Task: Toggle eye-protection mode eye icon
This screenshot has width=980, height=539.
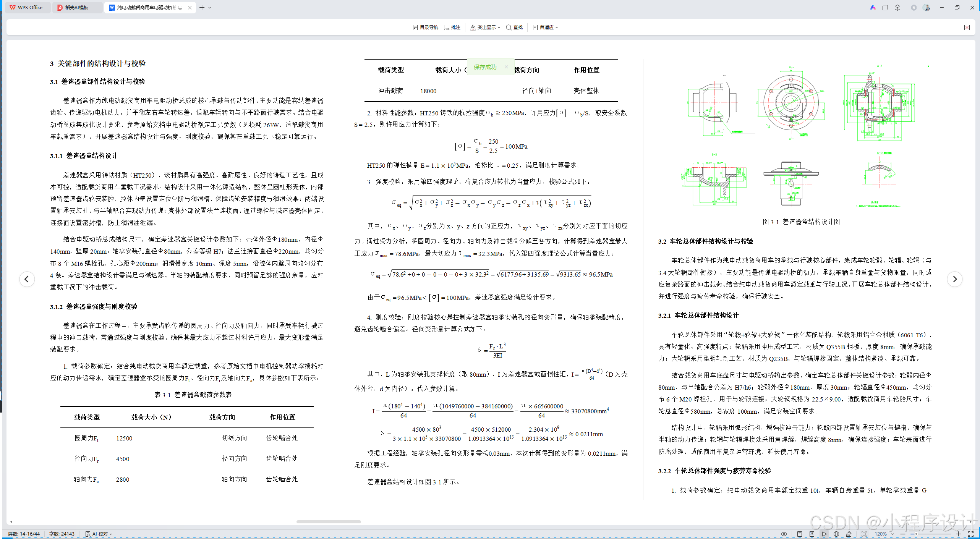Action: point(784,534)
